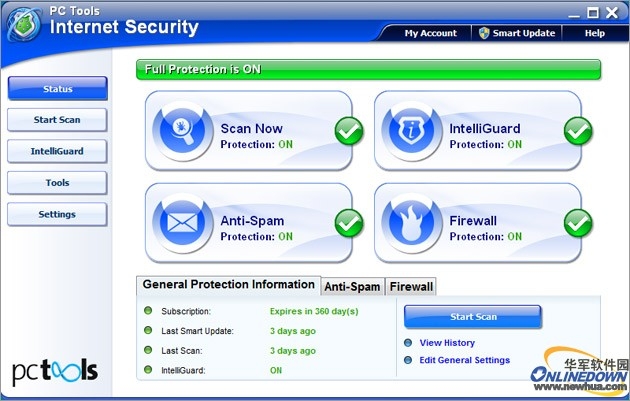Click the IntelliGuard shield icon
This screenshot has height=401, width=630.
point(411,131)
